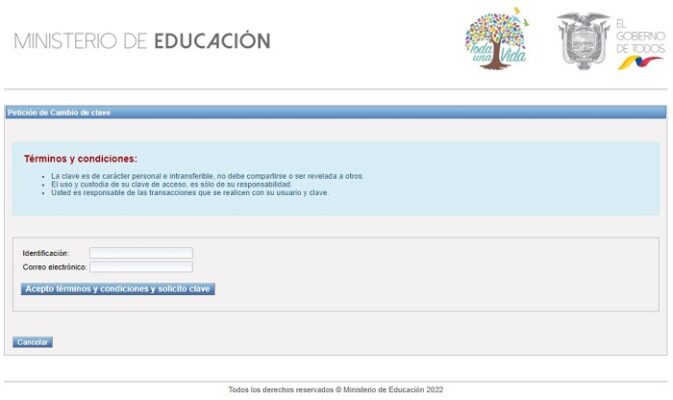Click the Ministerio de Educación header title
The image size is (673, 400).
tap(142, 41)
